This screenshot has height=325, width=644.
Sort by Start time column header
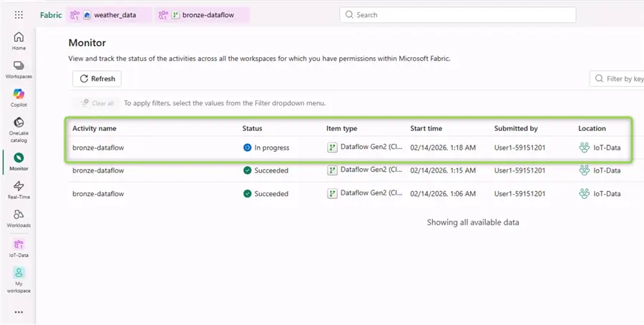tap(426, 128)
